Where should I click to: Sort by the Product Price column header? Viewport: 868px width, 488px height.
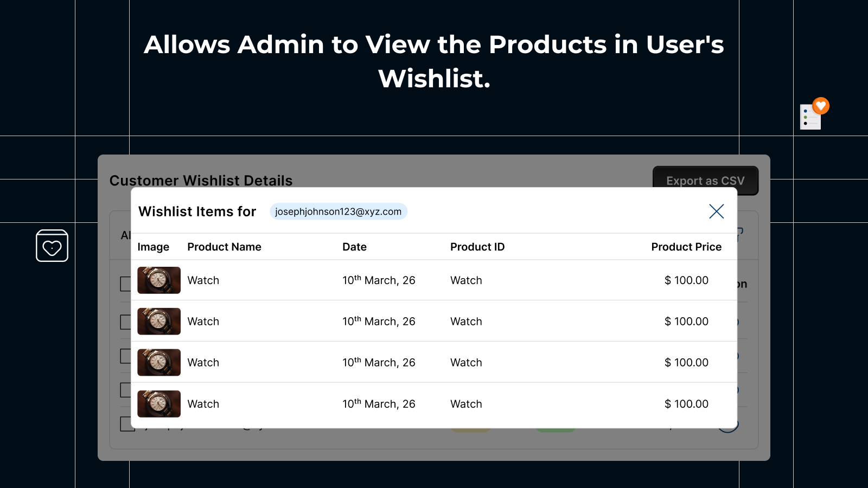tap(686, 247)
